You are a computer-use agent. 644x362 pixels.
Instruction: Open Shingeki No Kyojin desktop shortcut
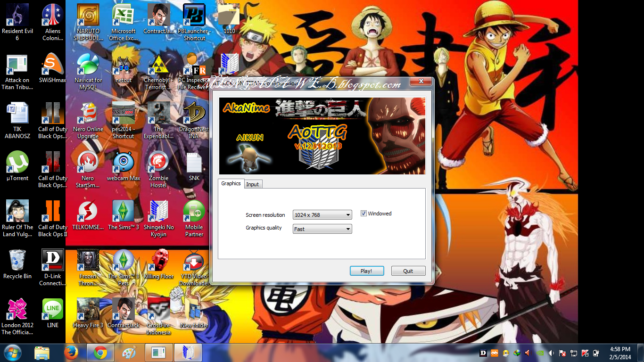click(x=159, y=219)
